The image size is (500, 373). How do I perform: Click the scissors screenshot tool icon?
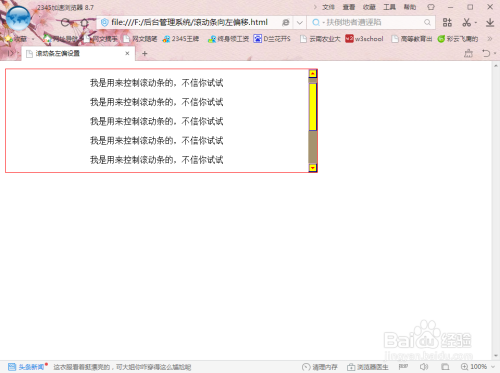tap(466, 22)
